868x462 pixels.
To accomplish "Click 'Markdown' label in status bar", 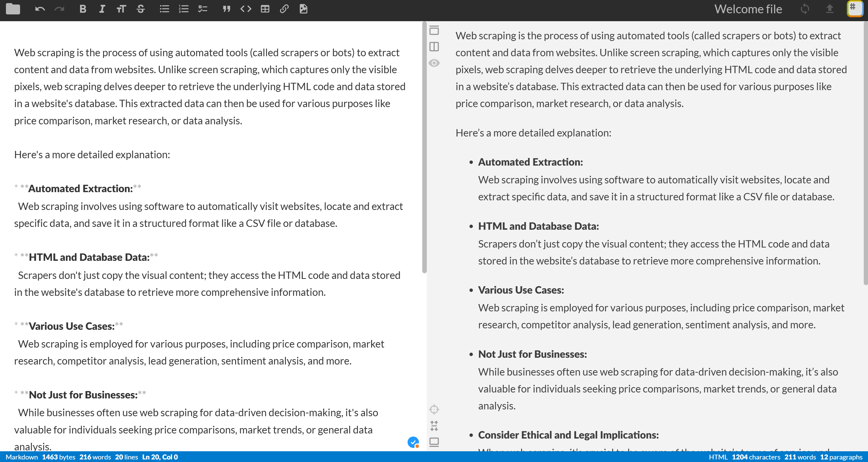I will (22, 457).
